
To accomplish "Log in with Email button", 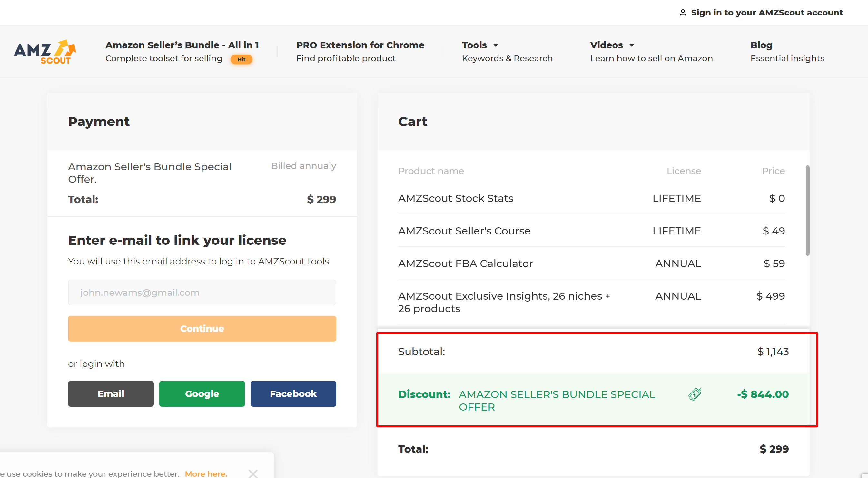I will pyautogui.click(x=111, y=394).
